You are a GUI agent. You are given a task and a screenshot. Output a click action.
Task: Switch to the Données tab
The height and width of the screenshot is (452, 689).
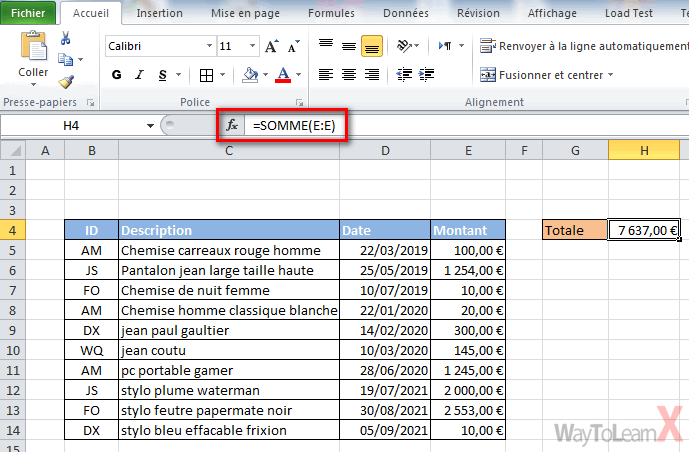coord(406,13)
